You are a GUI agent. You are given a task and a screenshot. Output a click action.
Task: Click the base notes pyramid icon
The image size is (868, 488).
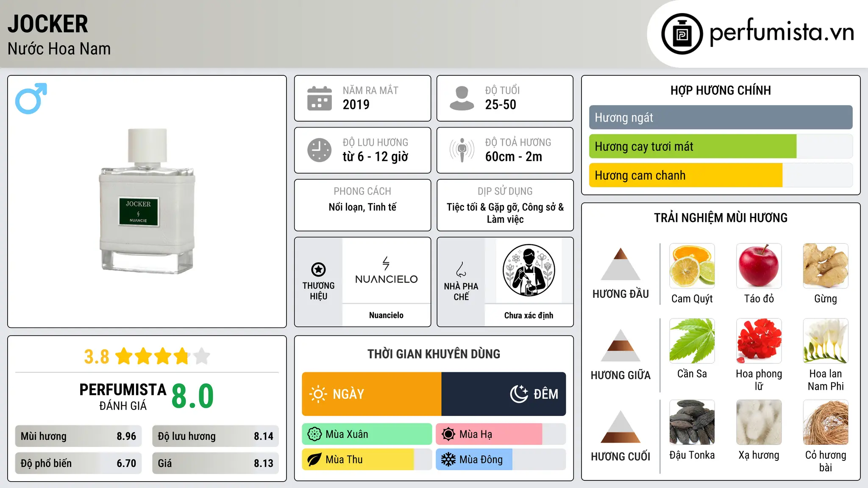(620, 427)
